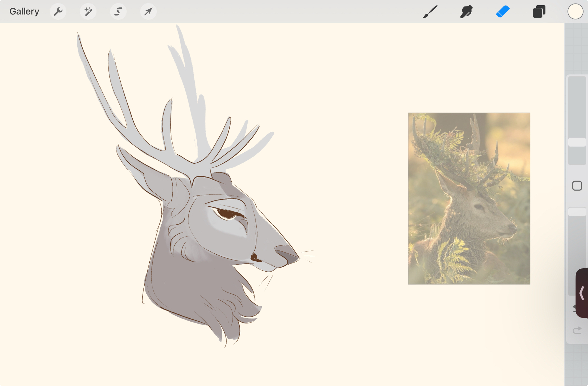Return to the Gallery

tap(24, 11)
